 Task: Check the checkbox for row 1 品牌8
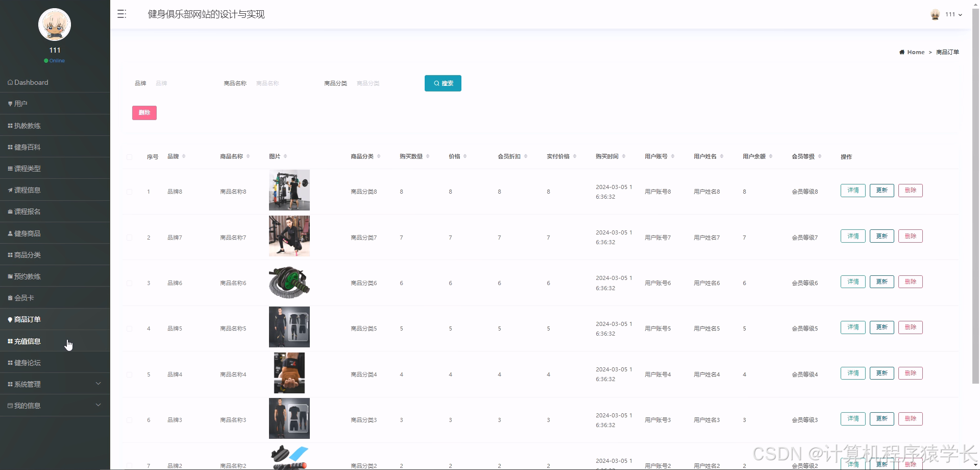(130, 192)
